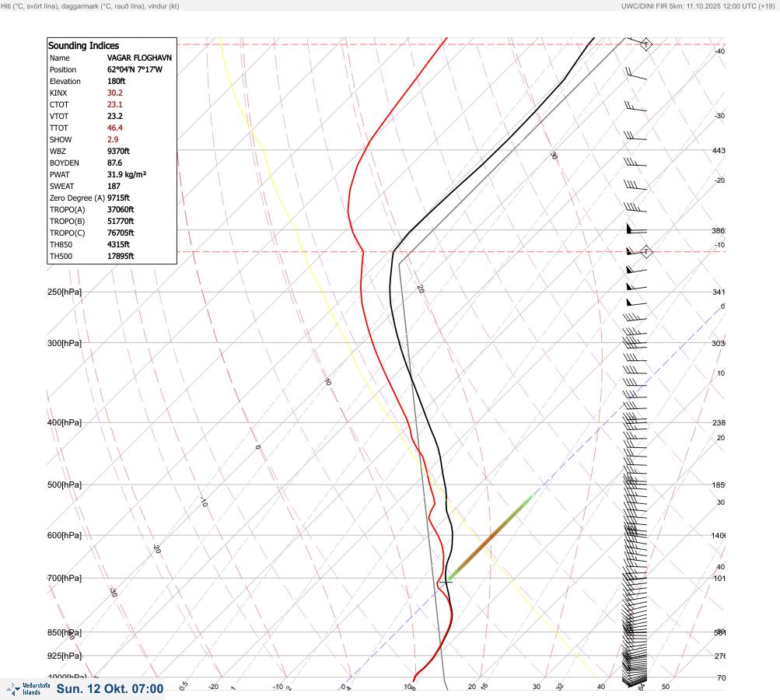
Task: Click the SWEAT value 187
Action: tap(114, 186)
